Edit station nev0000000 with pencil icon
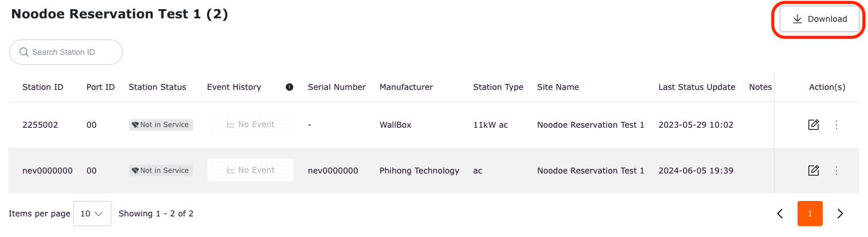The width and height of the screenshot is (868, 237). tap(813, 170)
